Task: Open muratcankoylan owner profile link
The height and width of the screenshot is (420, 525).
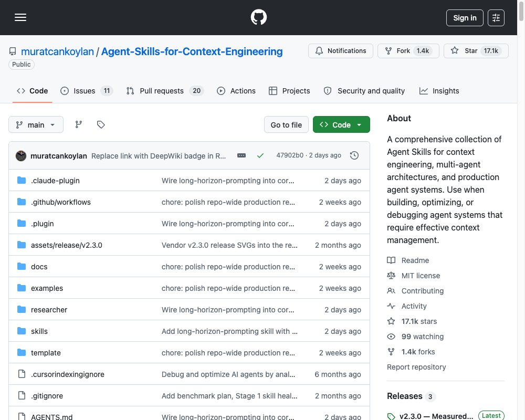Action: pyautogui.click(x=57, y=51)
